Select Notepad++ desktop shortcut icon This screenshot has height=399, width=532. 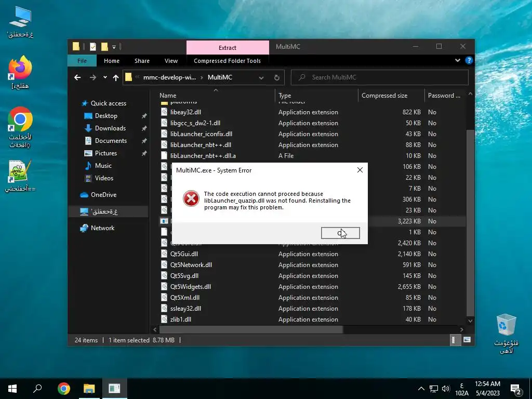tap(20, 176)
